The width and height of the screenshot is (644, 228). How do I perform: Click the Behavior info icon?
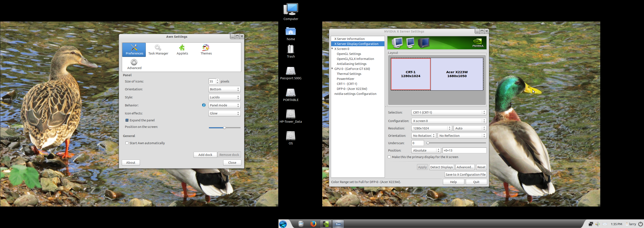pos(204,105)
